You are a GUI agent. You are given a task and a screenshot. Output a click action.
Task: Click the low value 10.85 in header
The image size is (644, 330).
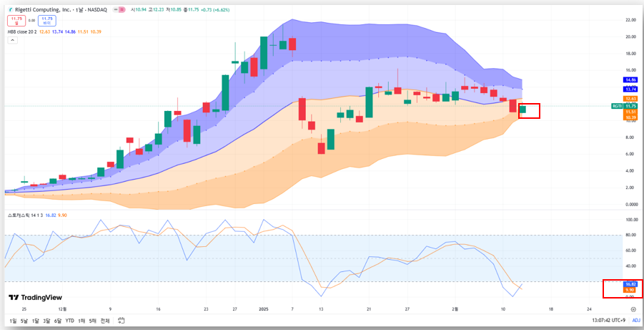[x=176, y=10]
